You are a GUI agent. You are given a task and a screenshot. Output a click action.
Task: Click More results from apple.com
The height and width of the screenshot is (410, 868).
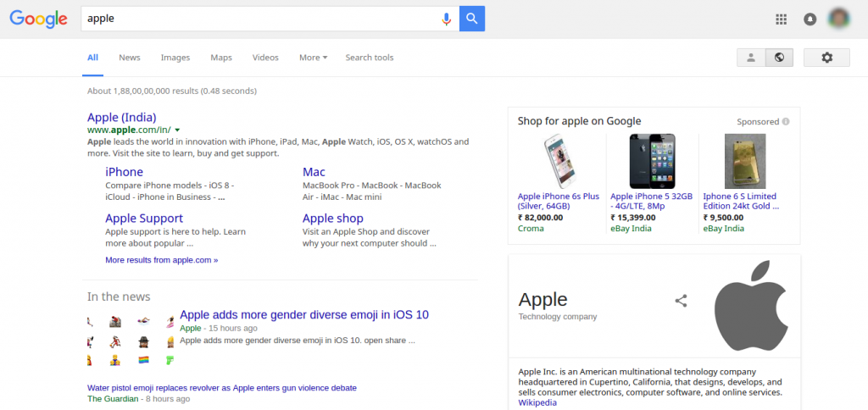coord(162,259)
